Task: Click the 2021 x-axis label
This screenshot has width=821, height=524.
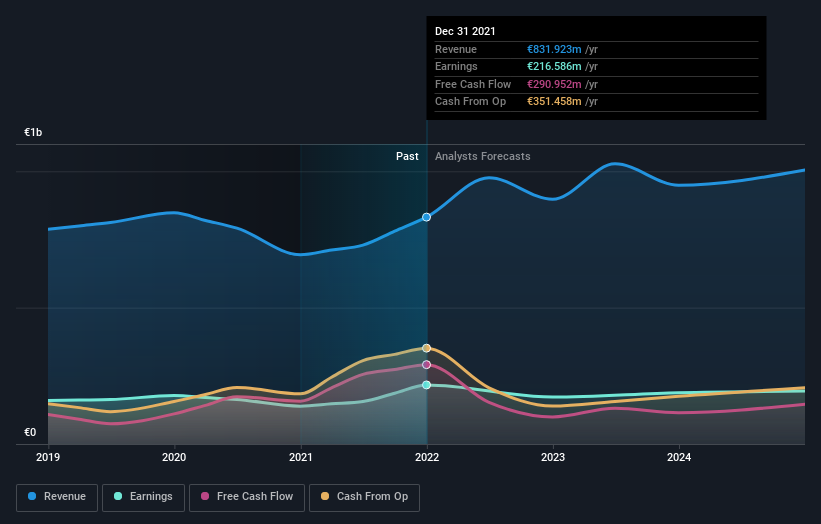Action: (301, 458)
